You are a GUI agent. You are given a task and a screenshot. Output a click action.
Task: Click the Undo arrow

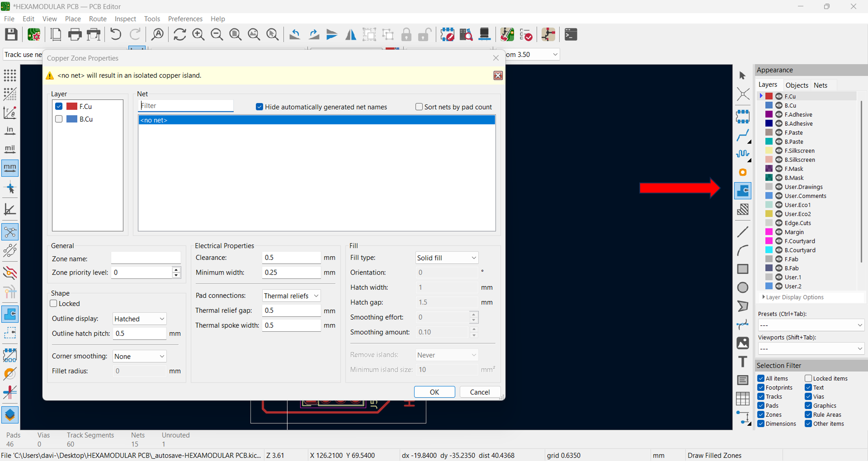pyautogui.click(x=115, y=34)
